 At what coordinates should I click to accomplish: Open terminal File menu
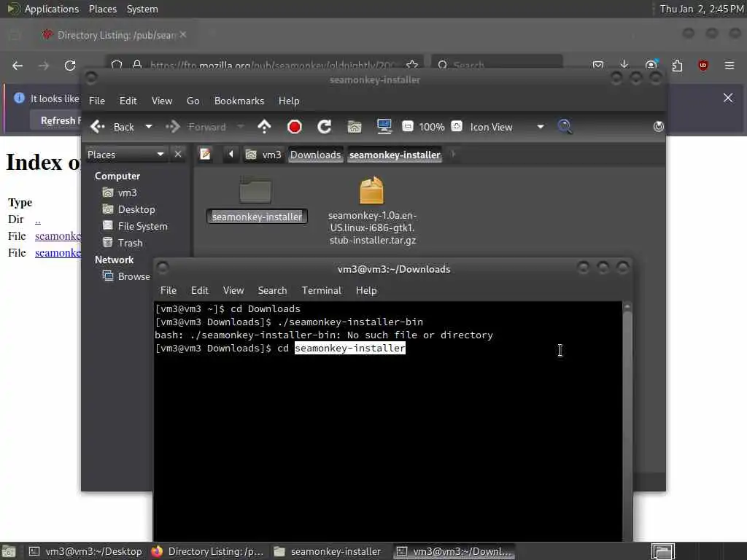(169, 290)
